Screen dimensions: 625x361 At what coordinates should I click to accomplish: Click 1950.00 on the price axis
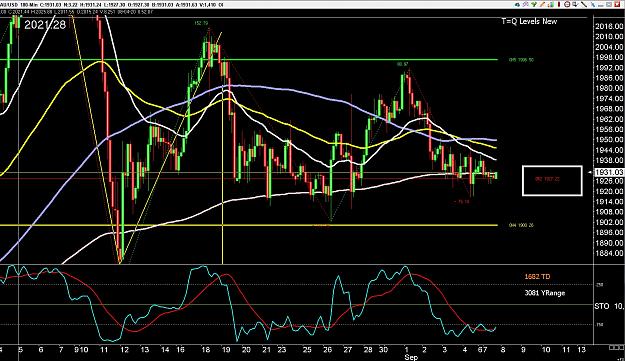tap(609, 139)
